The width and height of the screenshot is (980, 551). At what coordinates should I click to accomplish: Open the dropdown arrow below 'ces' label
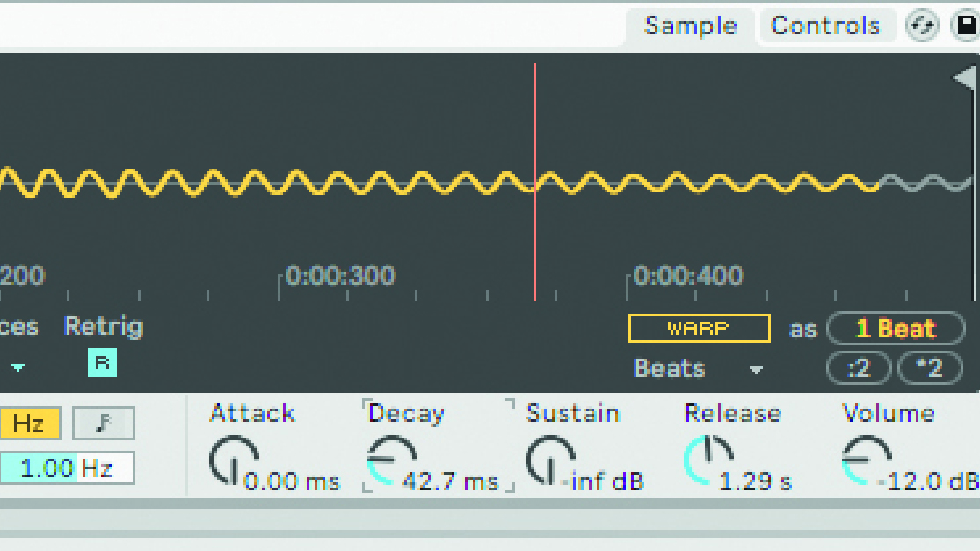coord(18,367)
